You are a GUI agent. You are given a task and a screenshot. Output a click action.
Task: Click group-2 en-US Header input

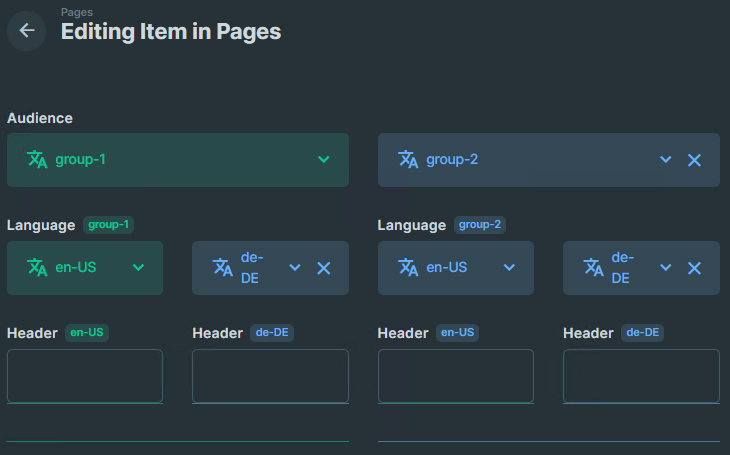456,376
